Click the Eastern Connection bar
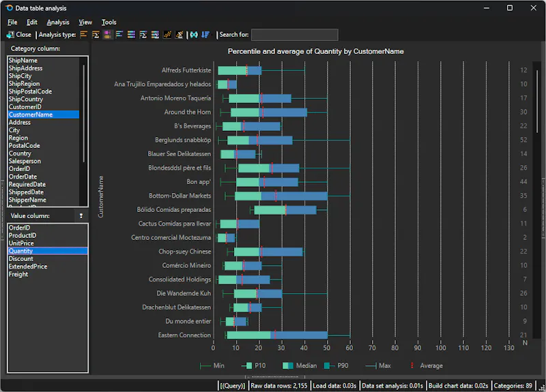 pyautogui.click(x=277, y=335)
